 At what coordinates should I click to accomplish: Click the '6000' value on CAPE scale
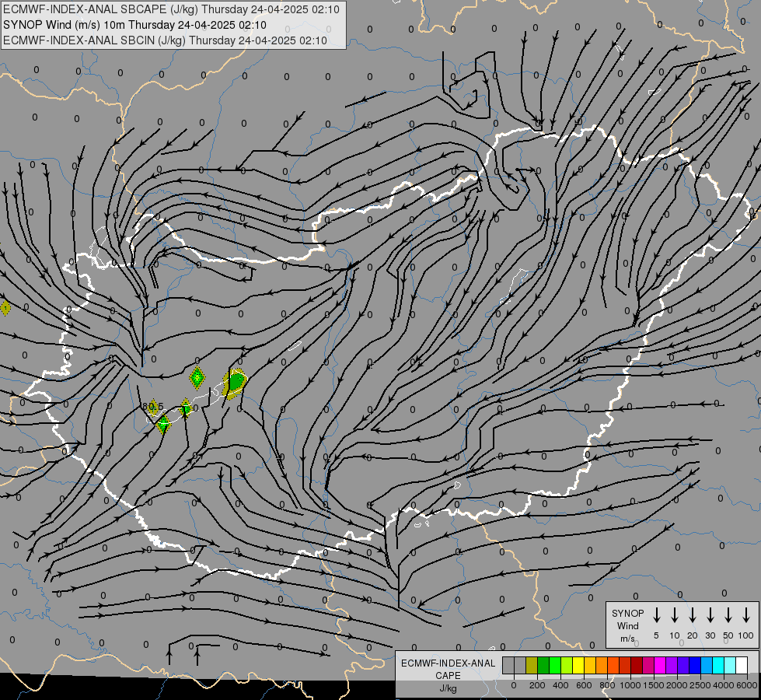(746, 685)
